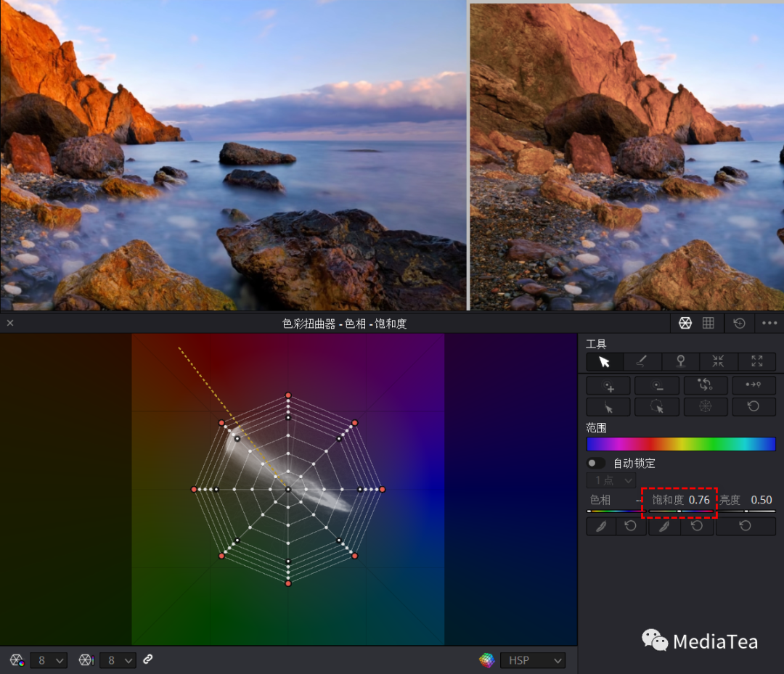Select the push points outward tool

tap(756, 362)
